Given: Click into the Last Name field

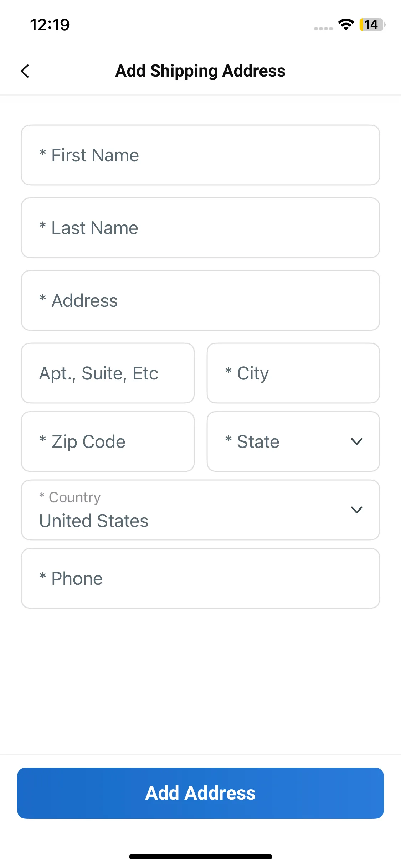Looking at the screenshot, I should click(200, 228).
